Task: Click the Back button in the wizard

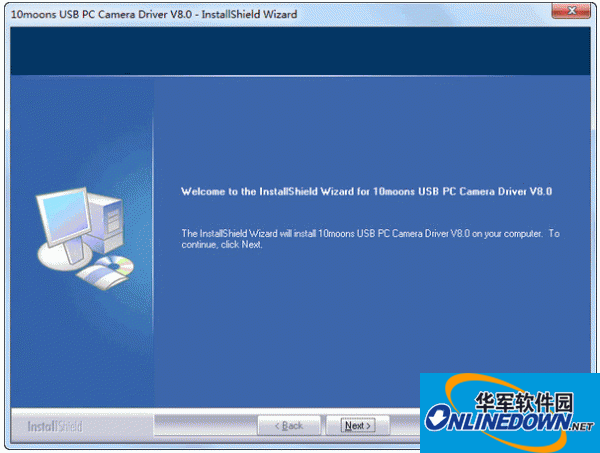Action: coord(289,425)
